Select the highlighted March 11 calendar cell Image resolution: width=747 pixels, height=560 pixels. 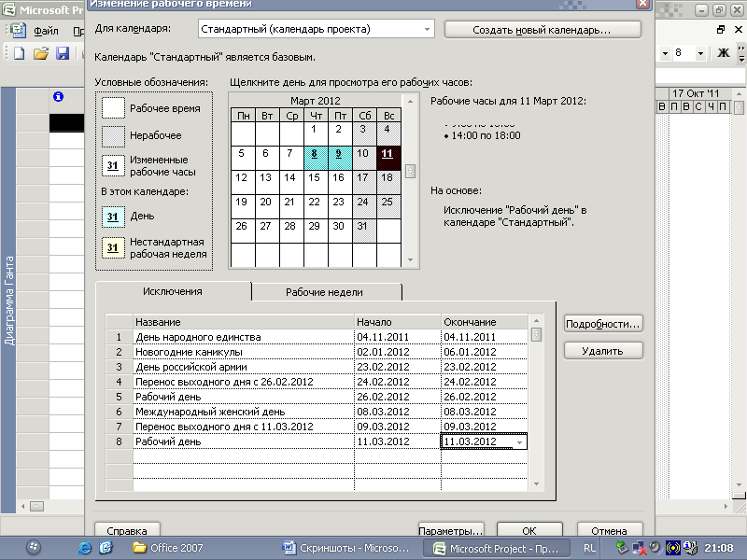388,158
